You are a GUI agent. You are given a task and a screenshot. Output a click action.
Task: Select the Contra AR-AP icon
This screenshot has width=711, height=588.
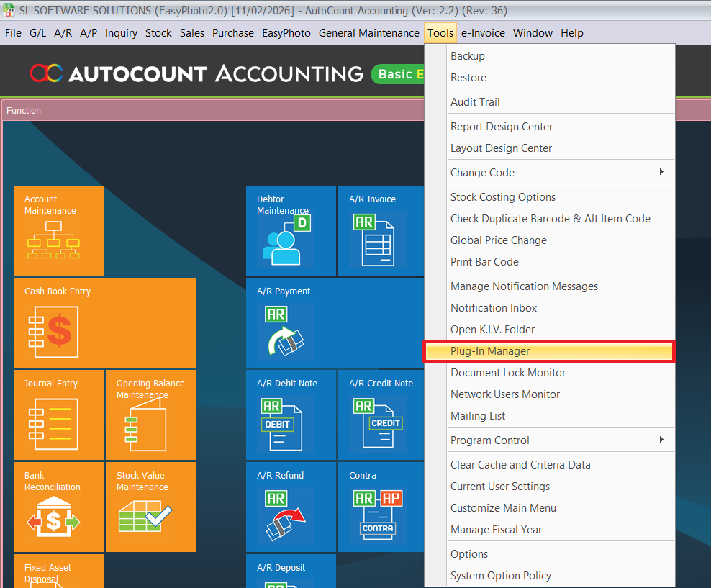tap(378, 515)
